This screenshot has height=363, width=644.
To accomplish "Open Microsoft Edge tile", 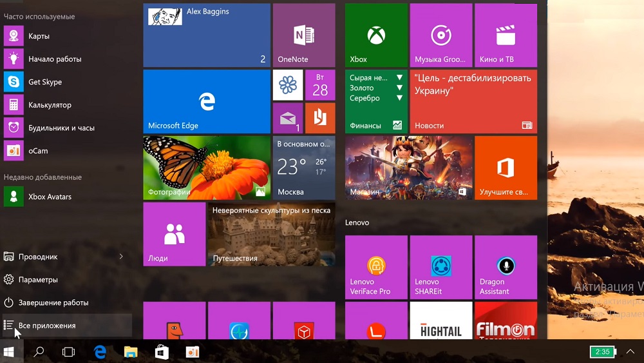I will click(206, 101).
